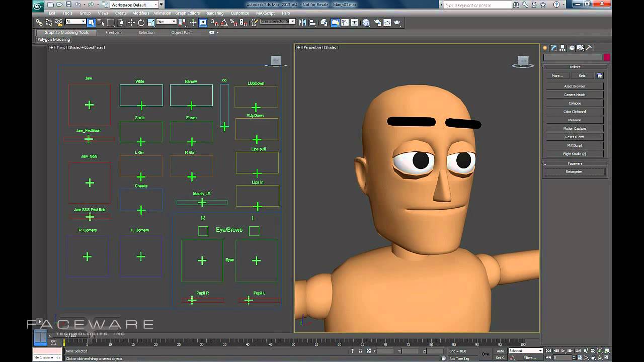
Task: Toggle the Auto Key button
Action: coord(500,351)
